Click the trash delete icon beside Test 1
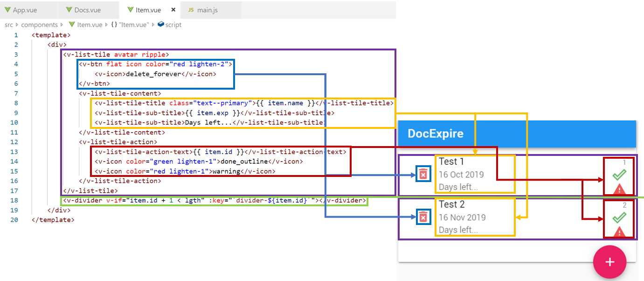 (423, 173)
